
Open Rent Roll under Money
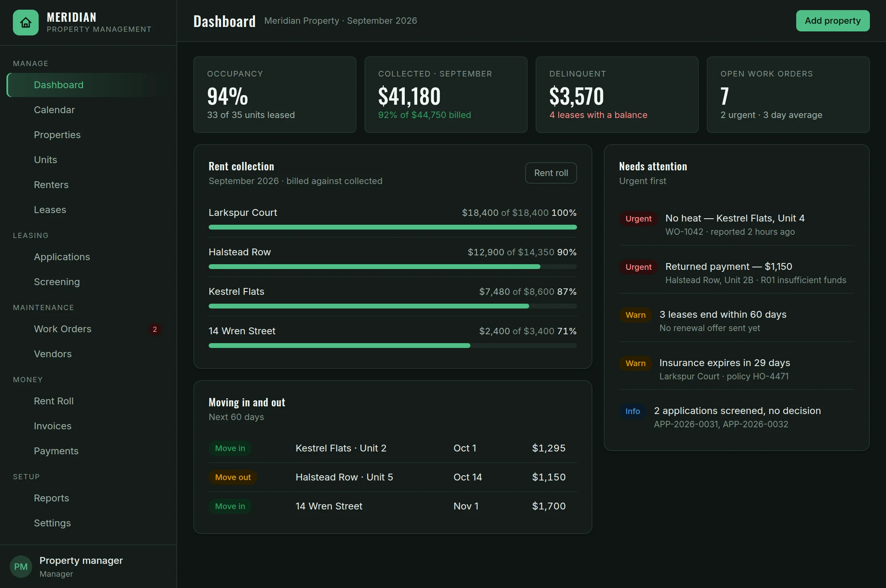pyautogui.click(x=88, y=401)
